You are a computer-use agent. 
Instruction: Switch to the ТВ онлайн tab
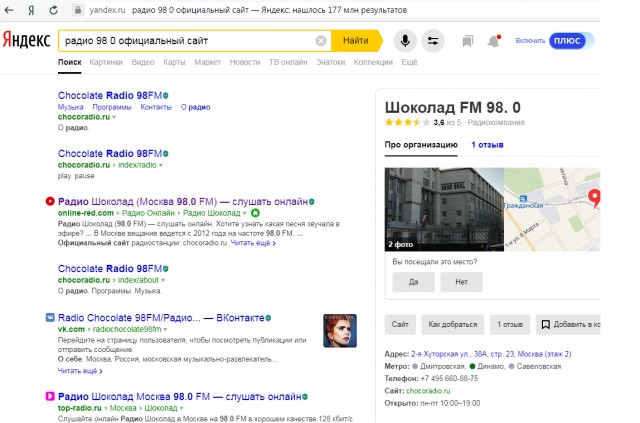288,62
